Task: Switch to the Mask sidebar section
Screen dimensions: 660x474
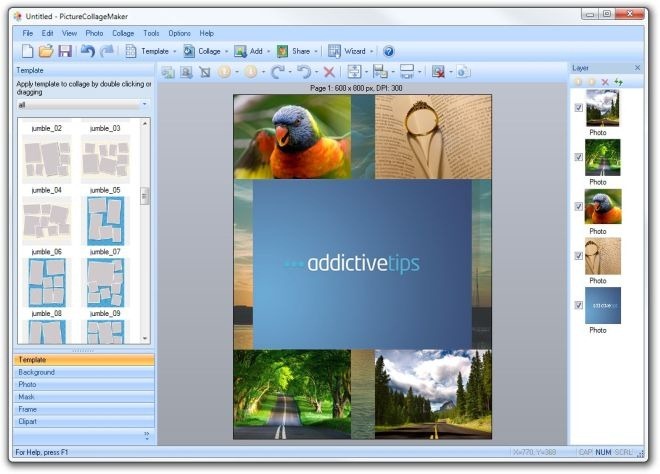Action: [x=84, y=397]
